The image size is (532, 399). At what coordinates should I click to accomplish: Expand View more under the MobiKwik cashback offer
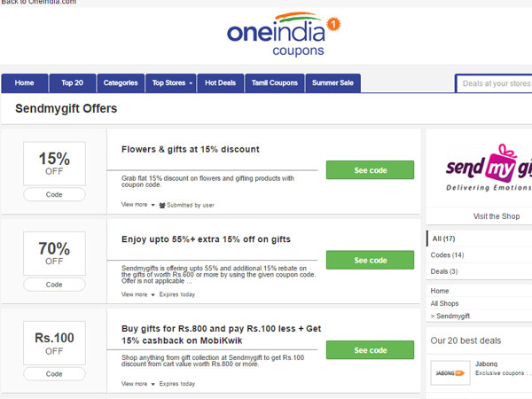[137, 384]
